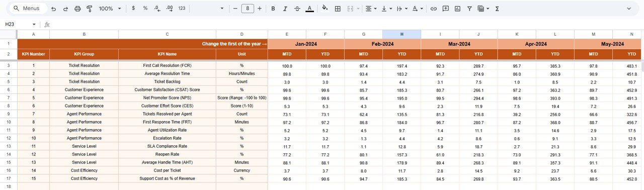Select the First Call Resolution (FCR) cell
The height and width of the screenshot is (190, 644).
pyautogui.click(x=167, y=66)
